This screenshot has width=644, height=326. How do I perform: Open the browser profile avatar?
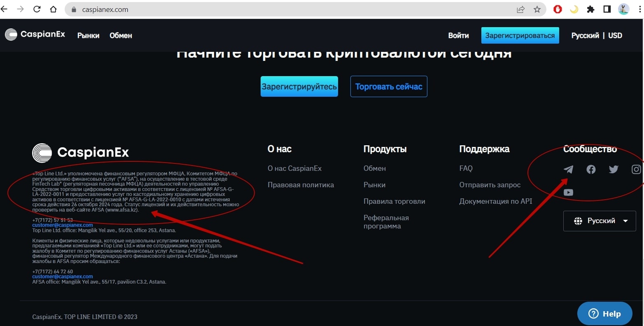624,9
